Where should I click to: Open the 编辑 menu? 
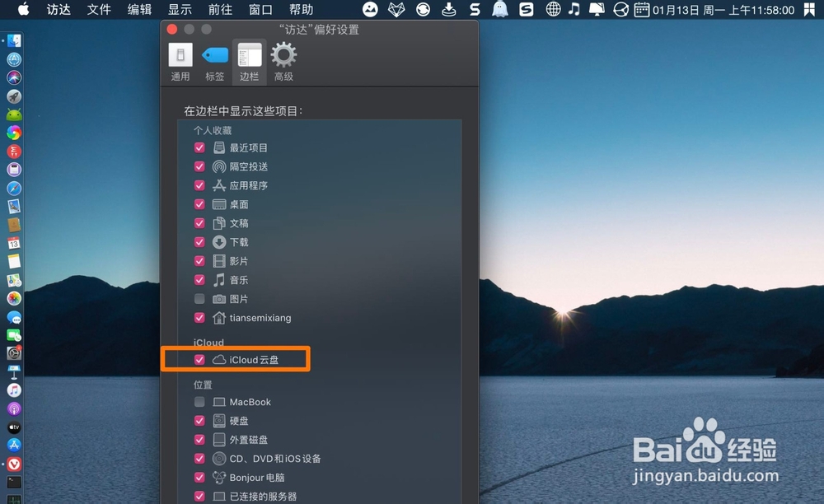tap(139, 9)
